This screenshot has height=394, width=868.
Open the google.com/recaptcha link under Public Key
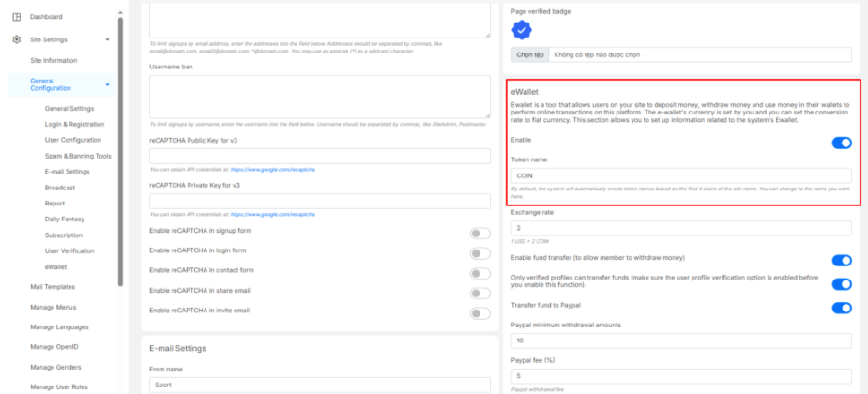(x=273, y=169)
